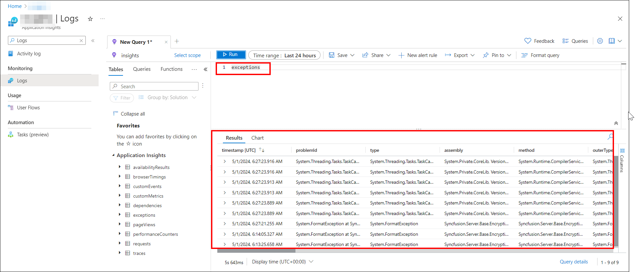
Task: Expand the 6:14:05.327 AM result row
Action: pos(225,234)
